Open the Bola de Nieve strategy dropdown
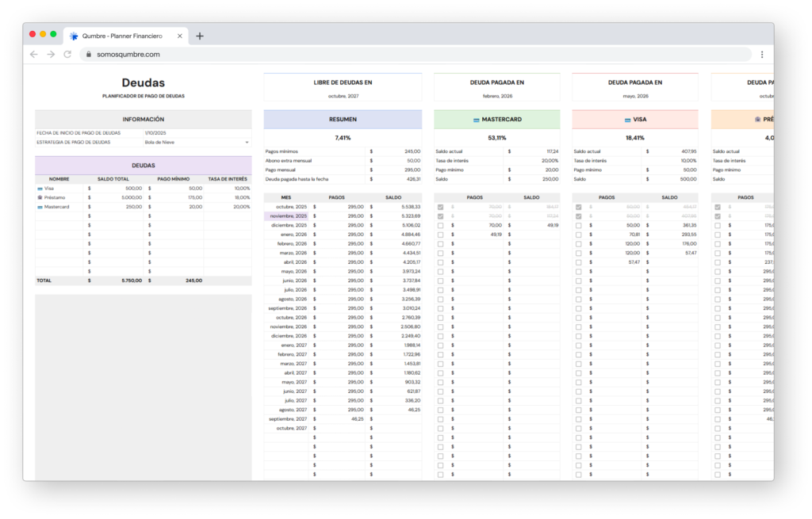The width and height of the screenshot is (812, 519). click(x=247, y=142)
